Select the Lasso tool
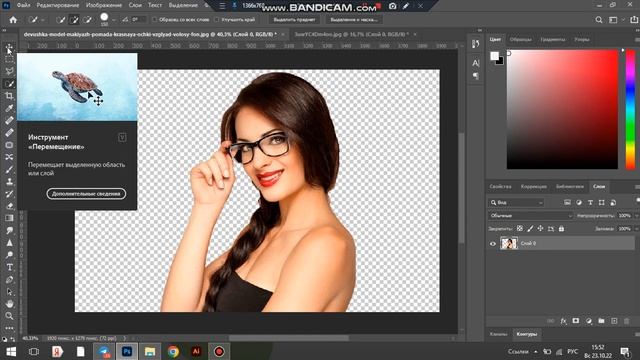This screenshot has width=640, height=360. tap(9, 71)
